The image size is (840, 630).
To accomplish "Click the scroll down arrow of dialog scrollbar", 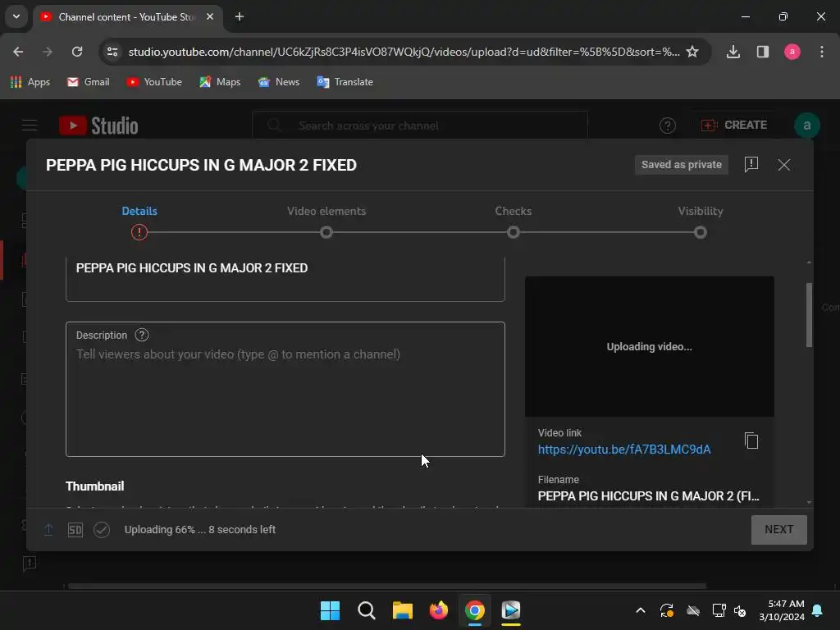I will tap(809, 503).
